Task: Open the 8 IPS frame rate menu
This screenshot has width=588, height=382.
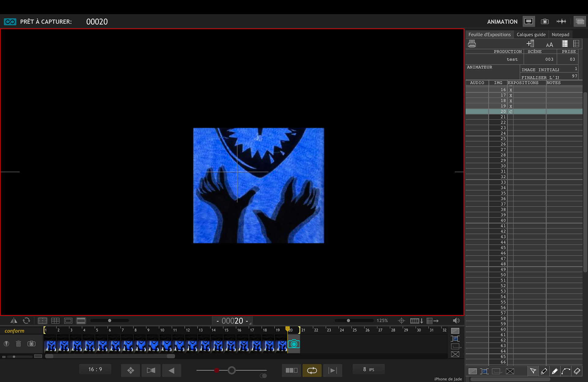Action: [368, 369]
